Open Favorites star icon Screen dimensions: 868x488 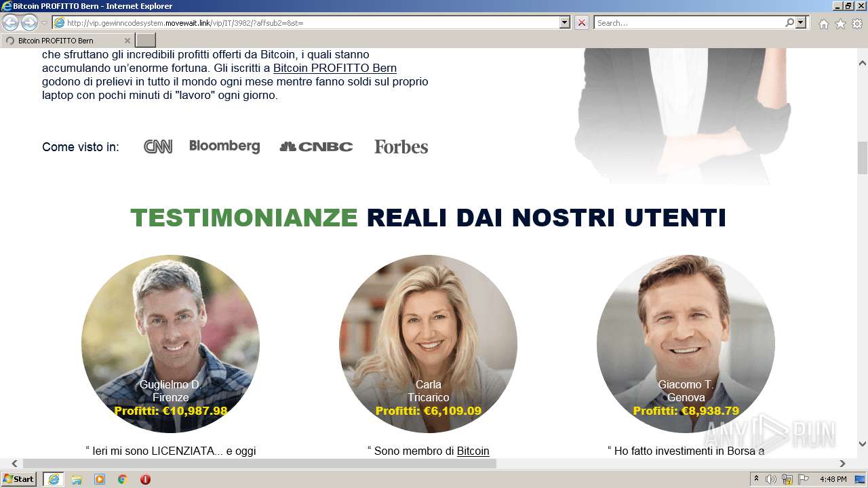click(x=840, y=24)
